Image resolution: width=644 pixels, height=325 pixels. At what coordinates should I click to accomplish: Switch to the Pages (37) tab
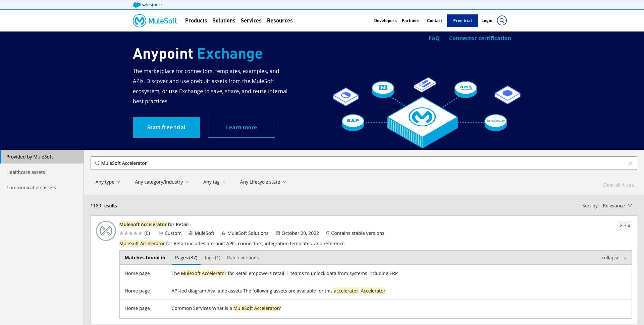click(186, 258)
